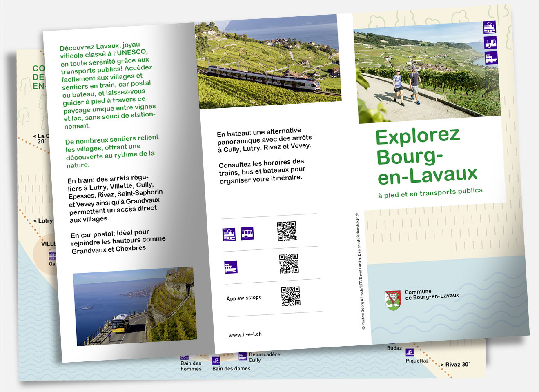This screenshot has height=392, width=539.
Task: Click the paragraph starting Découvrez Lavaux, joyau
Action: (x=107, y=86)
